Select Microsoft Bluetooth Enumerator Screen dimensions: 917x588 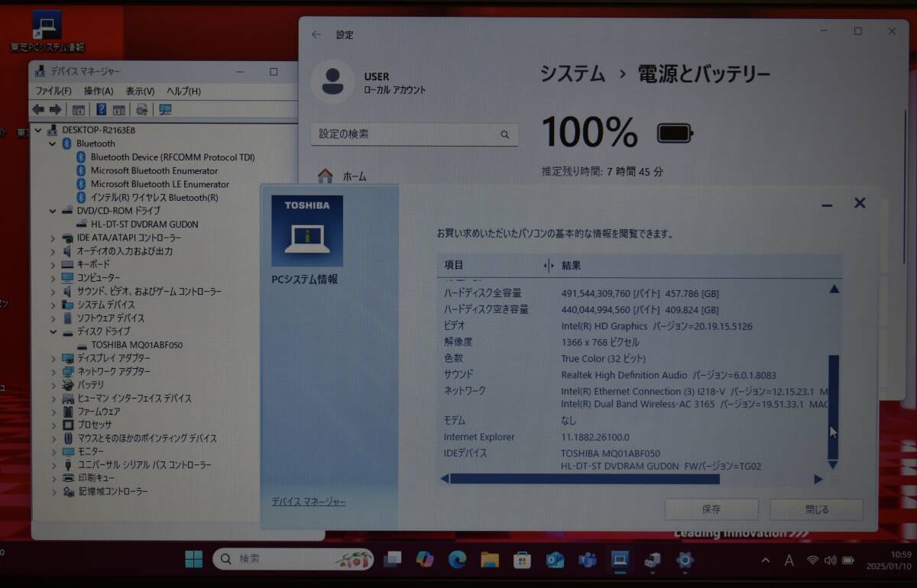pos(154,171)
